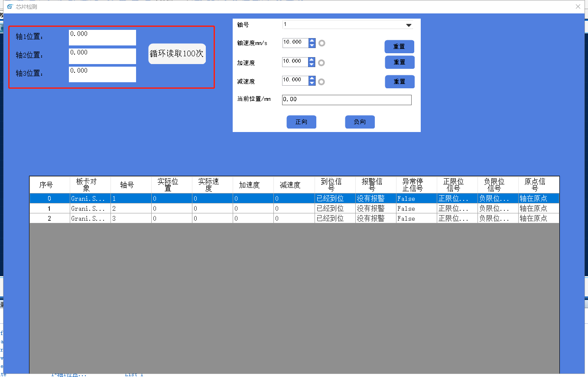
Task: Click 重置 button for 减速度 row
Action: click(x=400, y=81)
